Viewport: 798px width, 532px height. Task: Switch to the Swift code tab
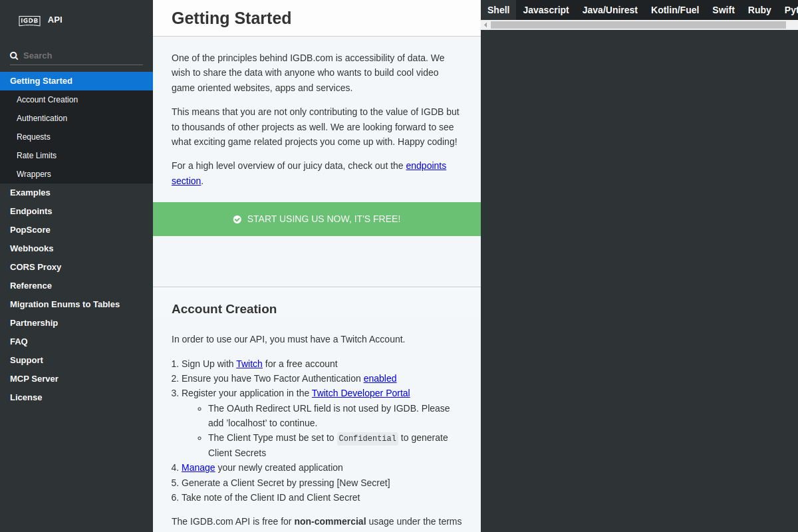coord(724,10)
